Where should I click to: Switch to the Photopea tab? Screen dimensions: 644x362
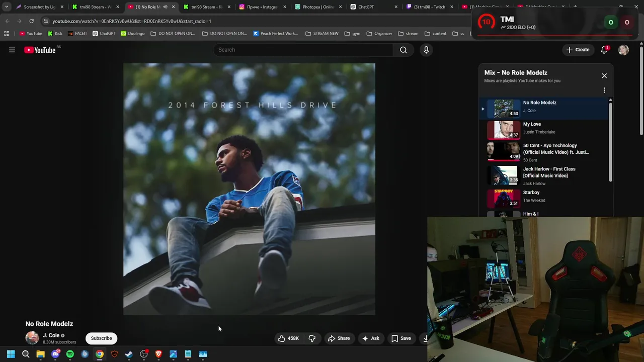[318, 7]
